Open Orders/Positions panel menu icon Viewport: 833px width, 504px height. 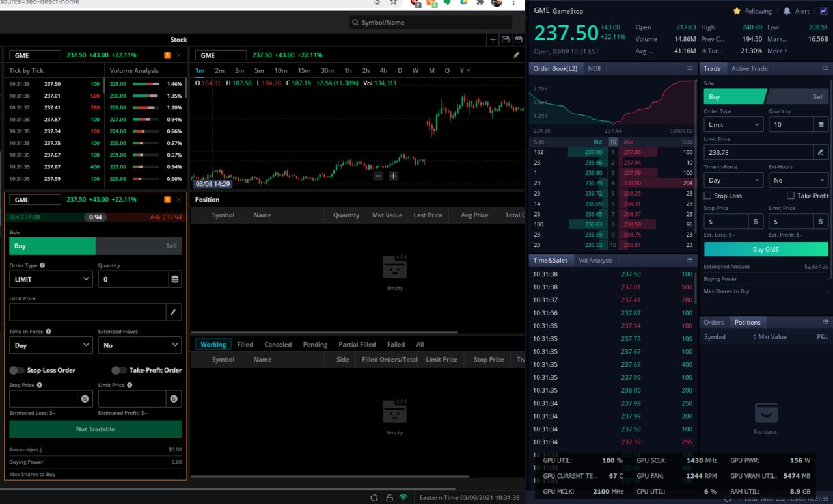tap(826, 322)
